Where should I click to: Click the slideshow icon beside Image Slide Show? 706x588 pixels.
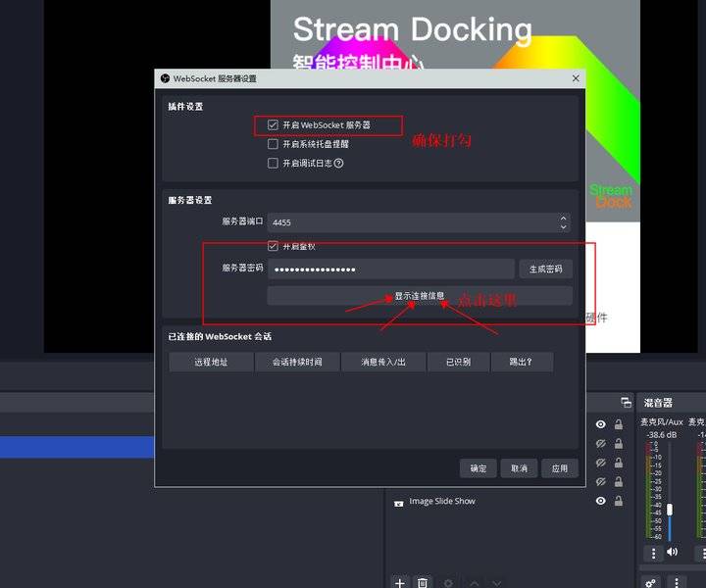(x=398, y=503)
